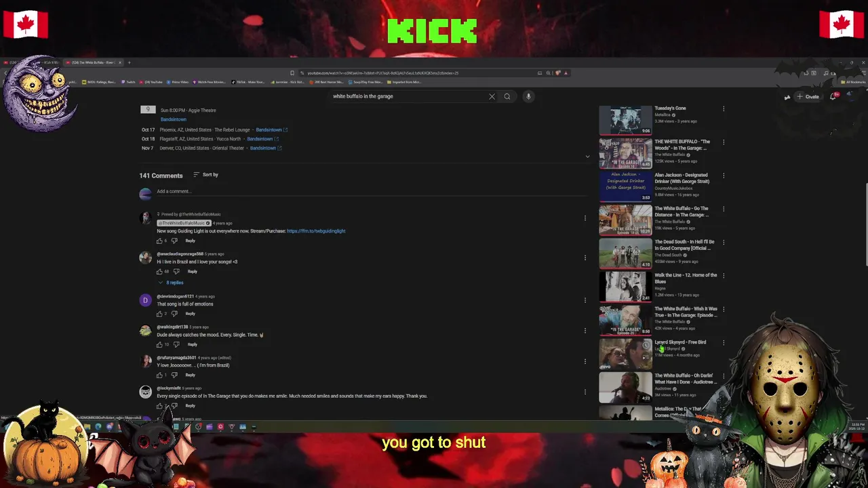Reply to the pinned TheWhiteBuffaloMusic comment
Screen dimensions: 868x488
(190, 241)
